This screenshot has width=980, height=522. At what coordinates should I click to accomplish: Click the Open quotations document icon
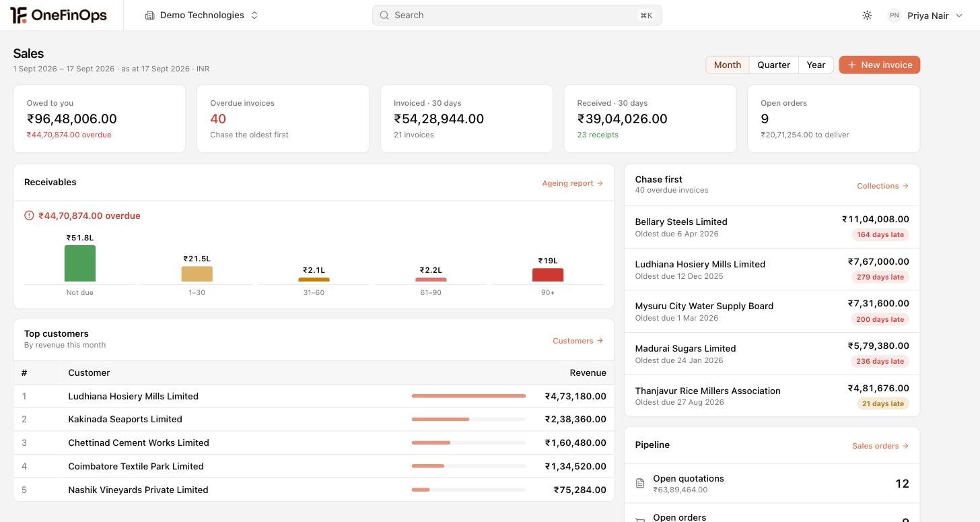click(640, 484)
